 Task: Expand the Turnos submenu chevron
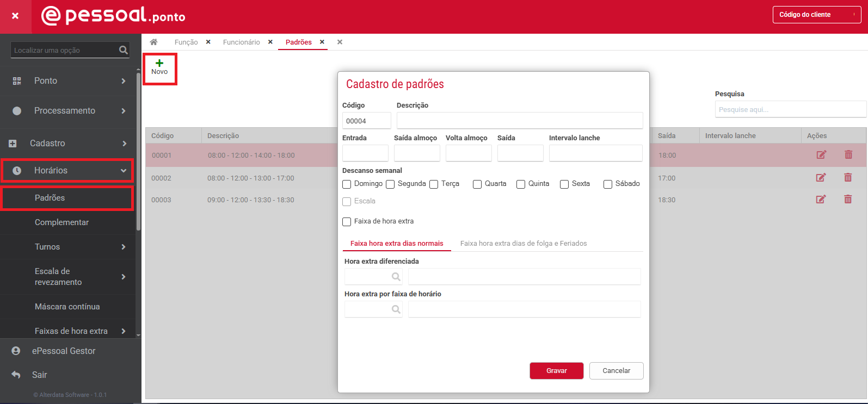[x=124, y=247]
